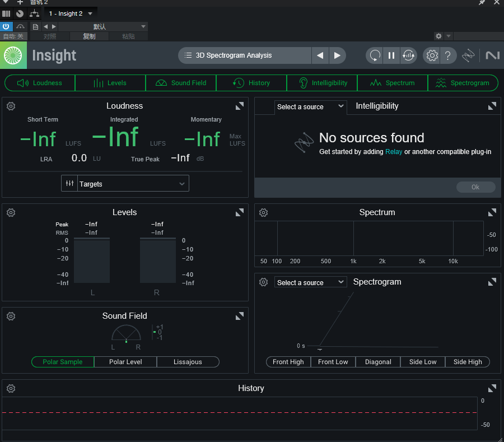Go to previous Insight preset
This screenshot has height=442, width=504.
320,55
